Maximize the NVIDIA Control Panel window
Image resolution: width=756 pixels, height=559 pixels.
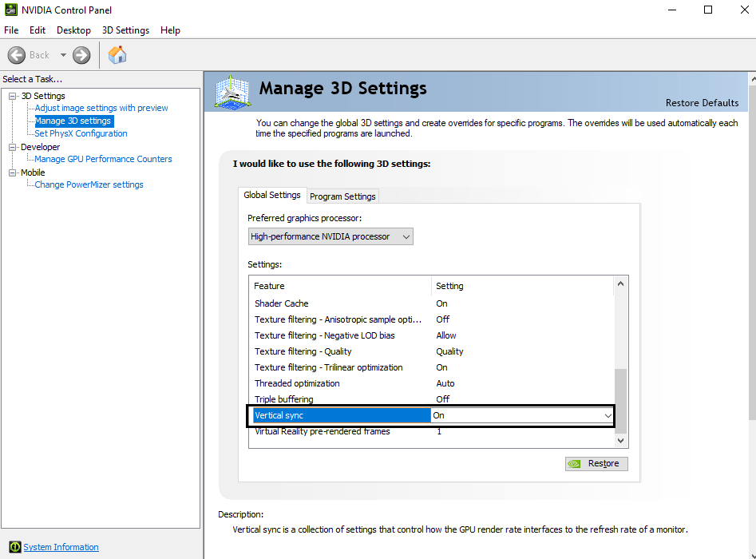(708, 10)
